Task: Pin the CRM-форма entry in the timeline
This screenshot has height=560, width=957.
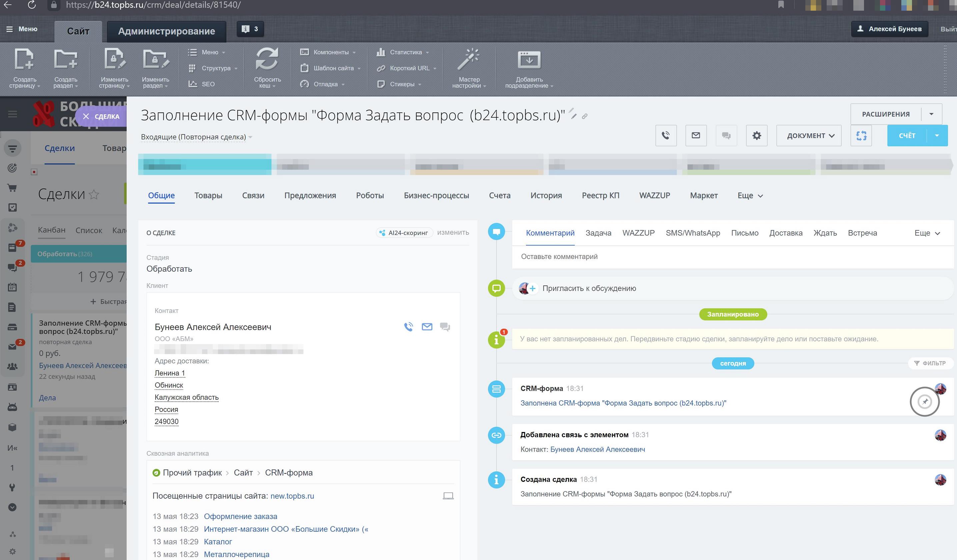Action: click(x=925, y=401)
